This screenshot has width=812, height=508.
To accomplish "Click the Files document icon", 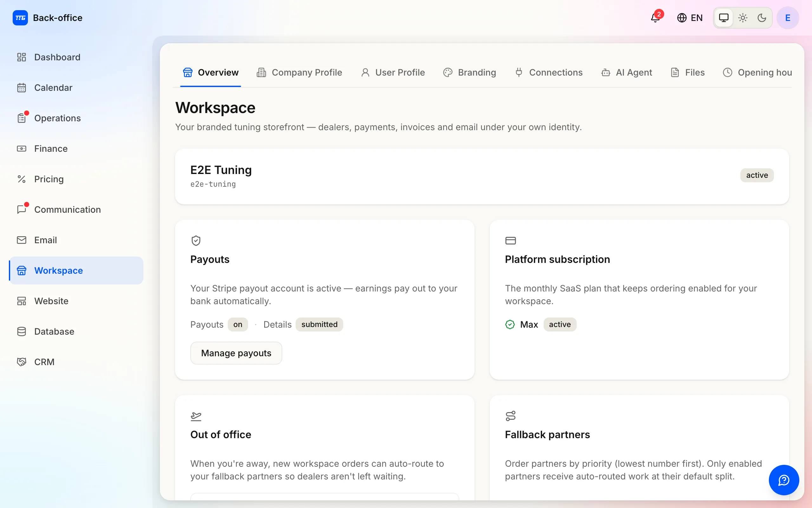I will [675, 73].
